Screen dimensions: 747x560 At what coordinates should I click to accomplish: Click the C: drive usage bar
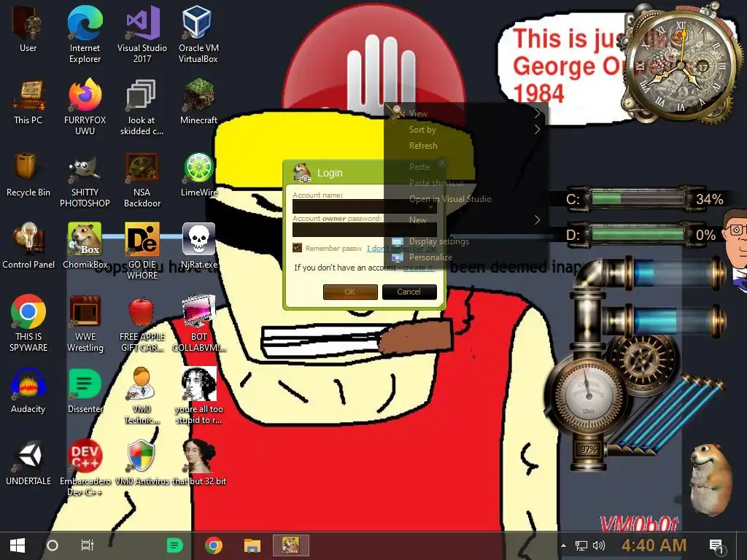(x=638, y=198)
